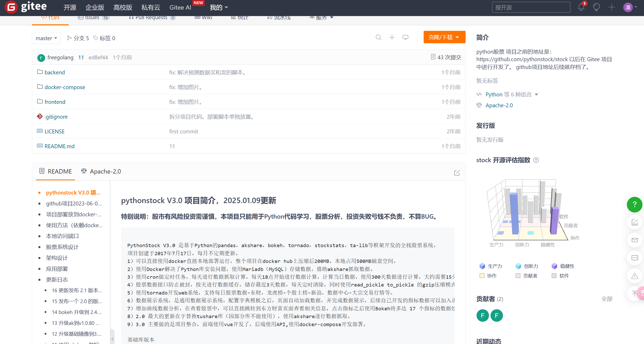Switch to the Apache-2.0 license tab
The image size is (644, 344).
click(x=101, y=171)
